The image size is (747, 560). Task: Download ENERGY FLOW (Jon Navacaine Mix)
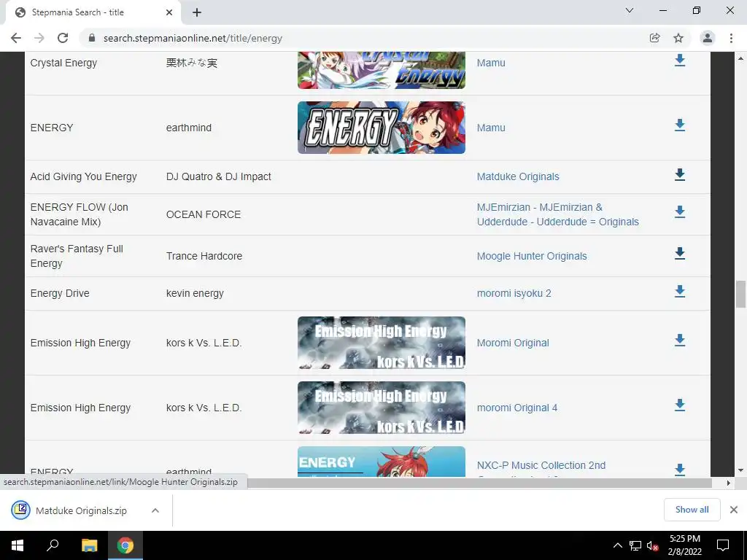click(x=680, y=212)
